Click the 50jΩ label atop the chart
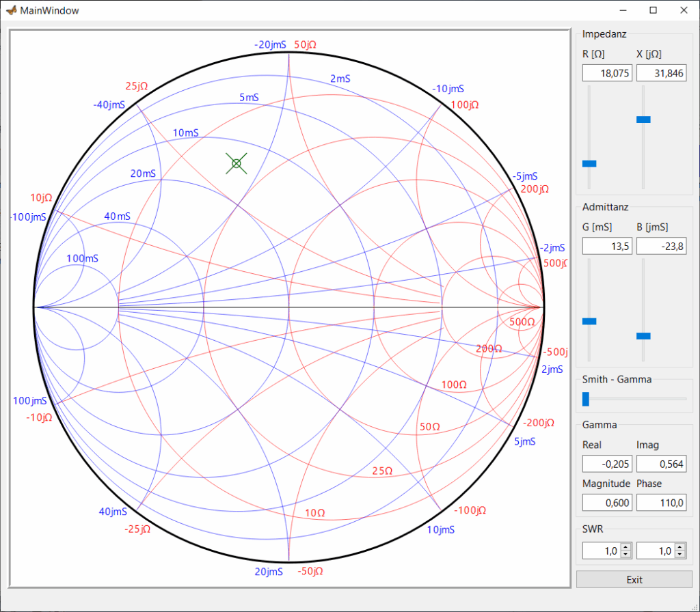Screen dimensions: 700x612 click(306, 45)
